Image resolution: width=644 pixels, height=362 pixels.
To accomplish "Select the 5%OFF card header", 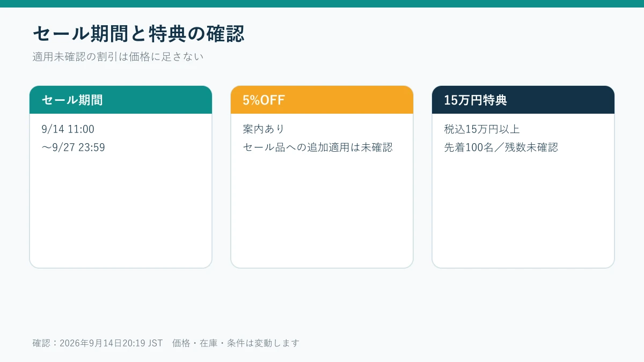I will coord(322,100).
